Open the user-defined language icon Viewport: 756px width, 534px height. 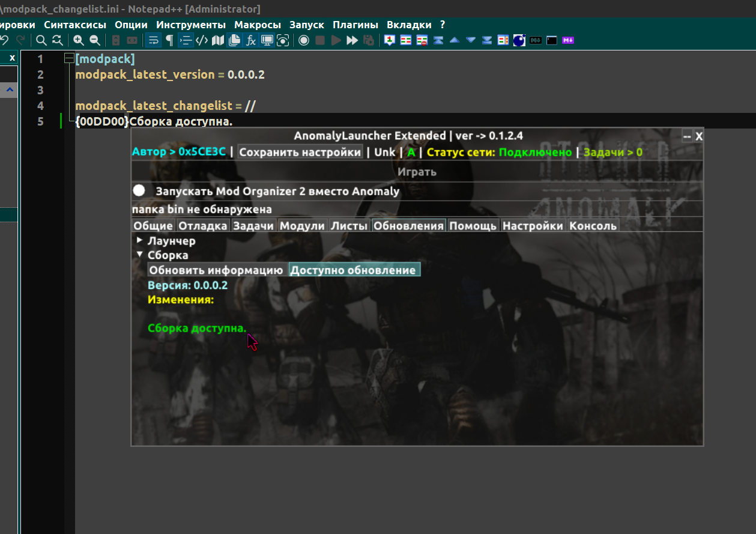tap(202, 40)
